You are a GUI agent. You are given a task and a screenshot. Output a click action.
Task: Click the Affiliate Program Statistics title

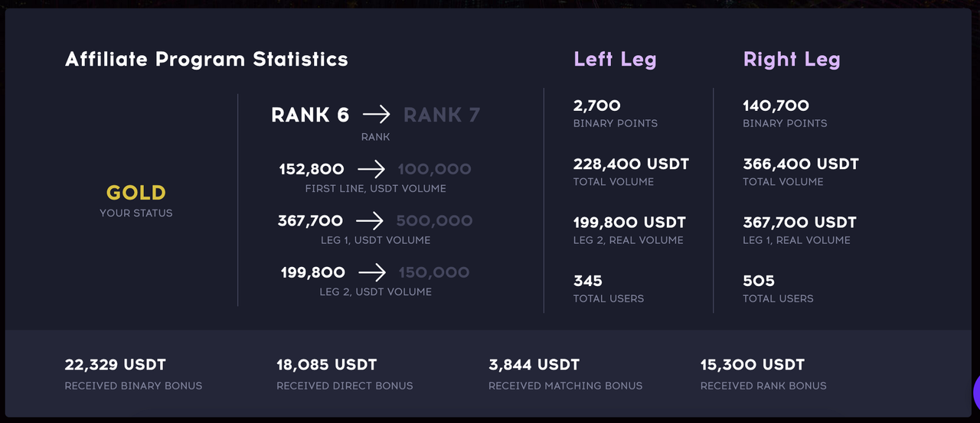207,60
